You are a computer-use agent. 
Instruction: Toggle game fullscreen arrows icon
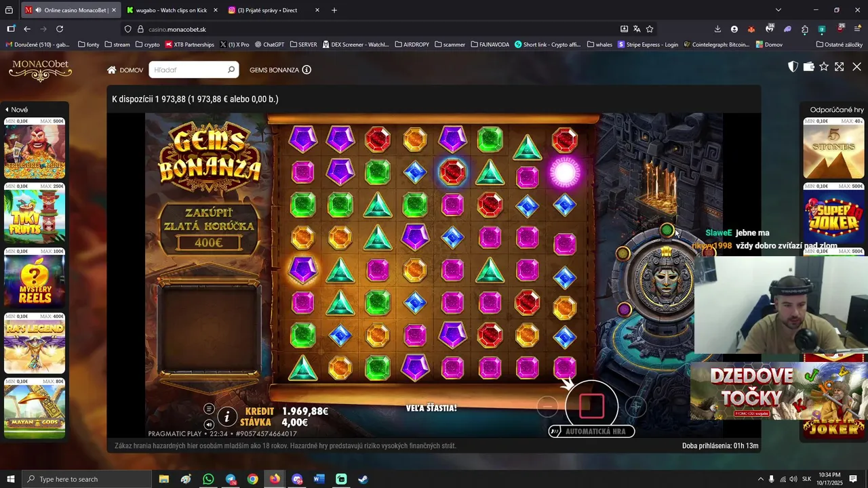click(x=840, y=66)
